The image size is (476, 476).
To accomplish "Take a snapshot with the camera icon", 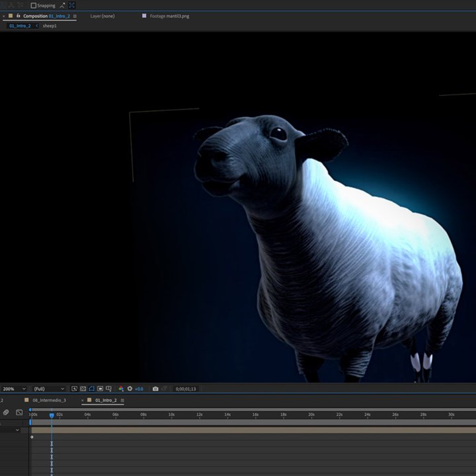I will (155, 389).
